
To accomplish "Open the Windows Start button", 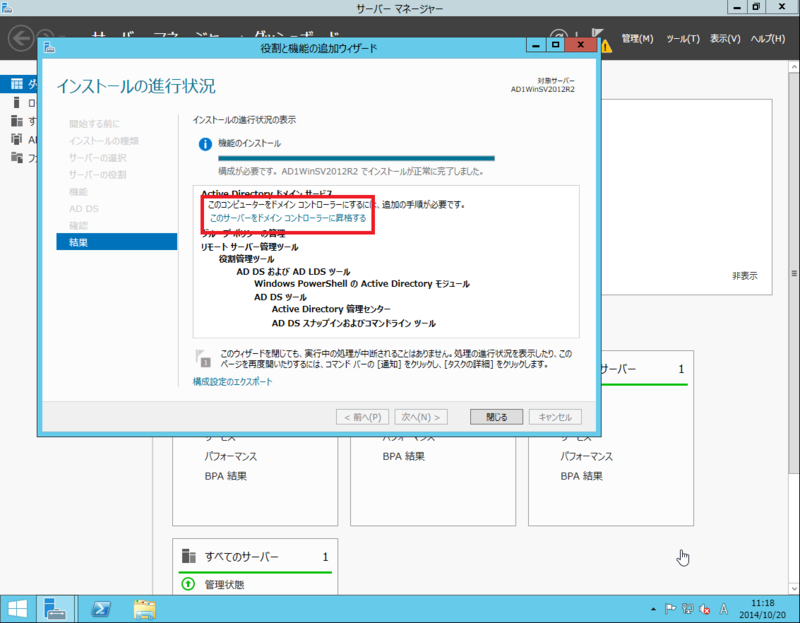I will pos(17,609).
